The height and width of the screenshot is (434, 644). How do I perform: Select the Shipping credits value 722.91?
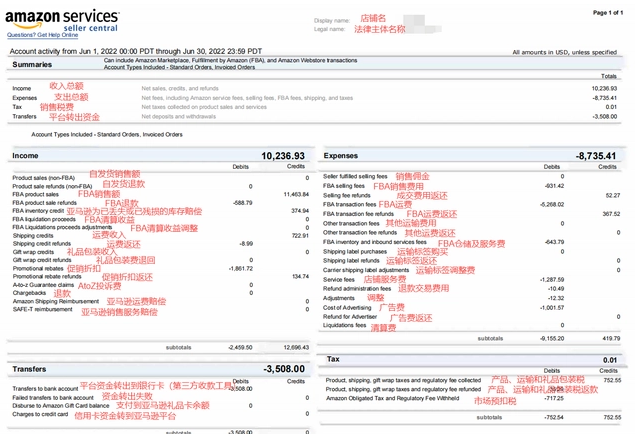tap(300, 236)
